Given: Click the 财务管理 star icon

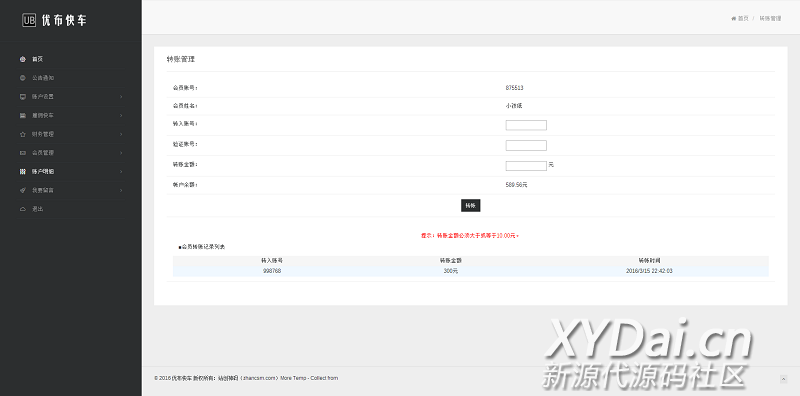Looking at the screenshot, I should point(22,134).
